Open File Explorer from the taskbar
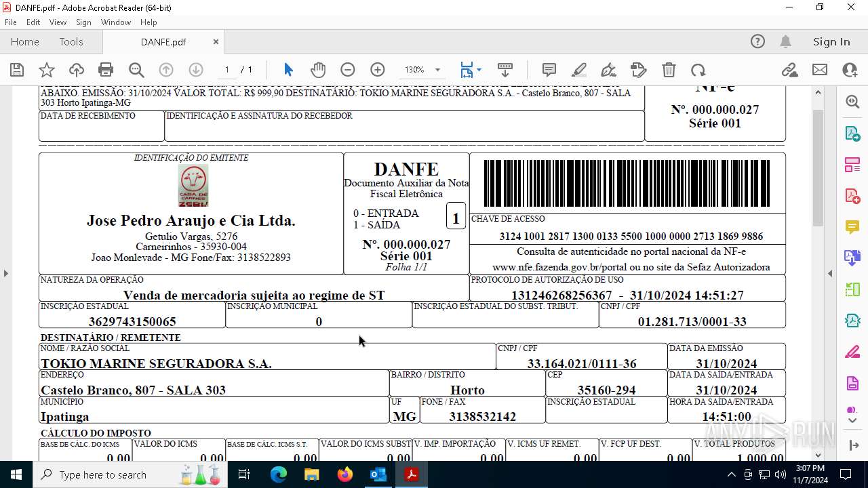 (x=312, y=474)
